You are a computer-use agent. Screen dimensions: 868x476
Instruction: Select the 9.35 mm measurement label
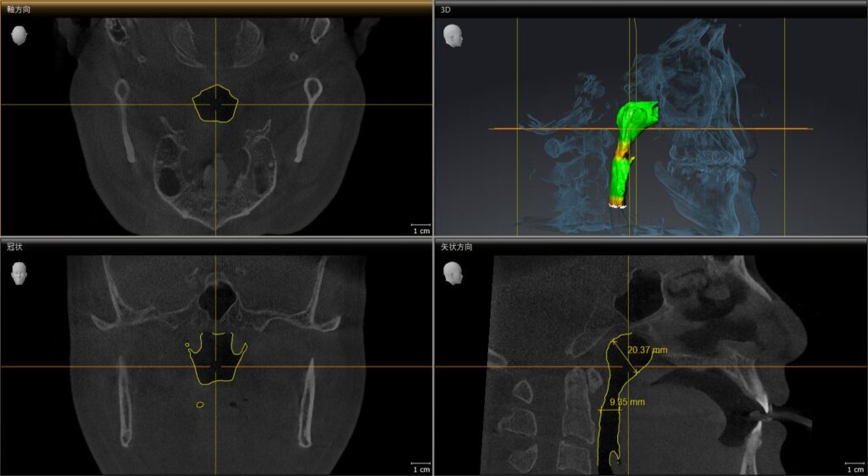[627, 401]
